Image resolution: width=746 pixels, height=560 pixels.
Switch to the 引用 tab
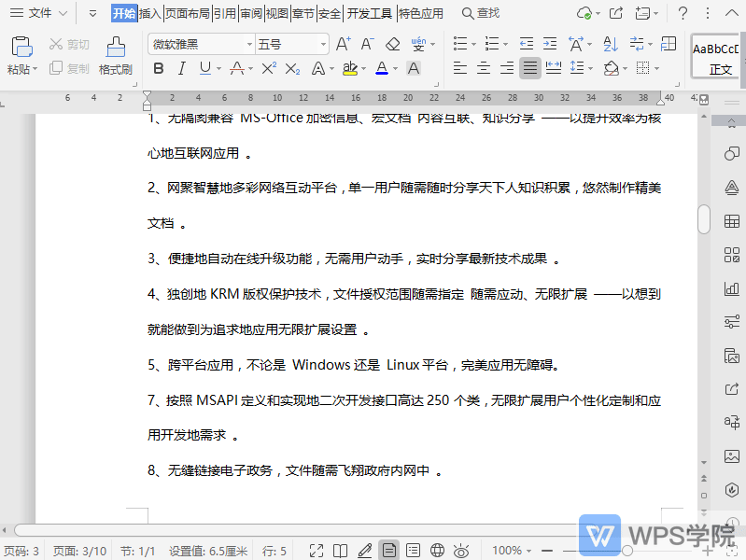pos(225,13)
